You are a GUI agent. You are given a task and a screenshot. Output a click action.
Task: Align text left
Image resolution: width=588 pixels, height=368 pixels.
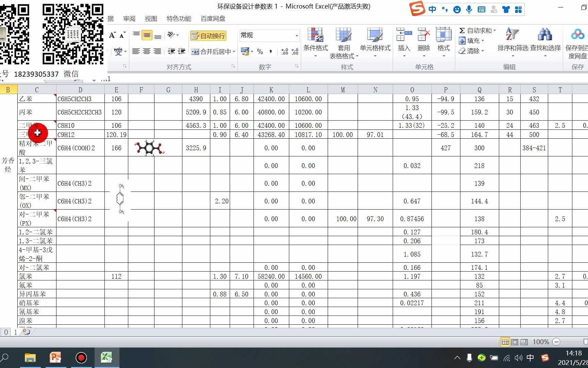click(x=136, y=51)
